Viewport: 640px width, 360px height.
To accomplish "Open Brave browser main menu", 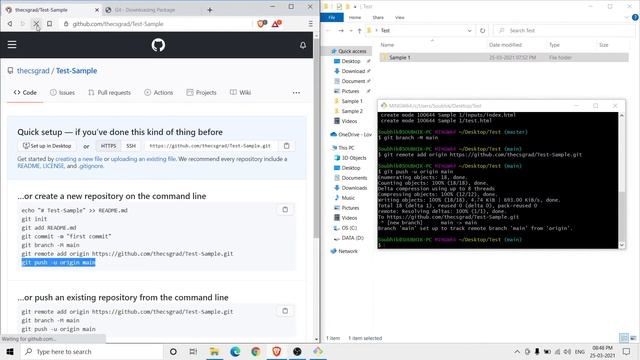I will pyautogui.click(x=311, y=24).
